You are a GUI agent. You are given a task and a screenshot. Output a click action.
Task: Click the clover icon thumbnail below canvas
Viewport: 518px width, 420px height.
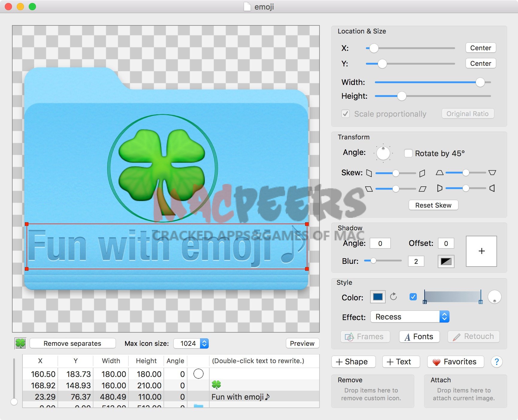tap(20, 343)
